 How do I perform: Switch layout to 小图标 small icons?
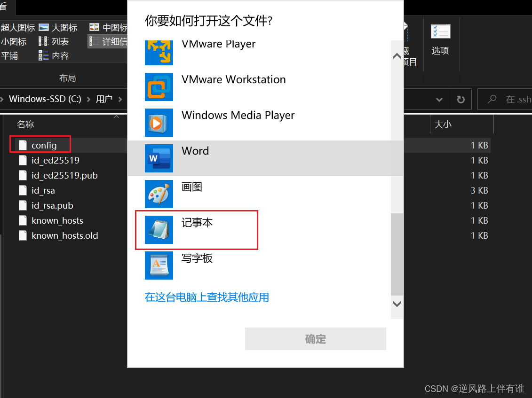tap(14, 41)
